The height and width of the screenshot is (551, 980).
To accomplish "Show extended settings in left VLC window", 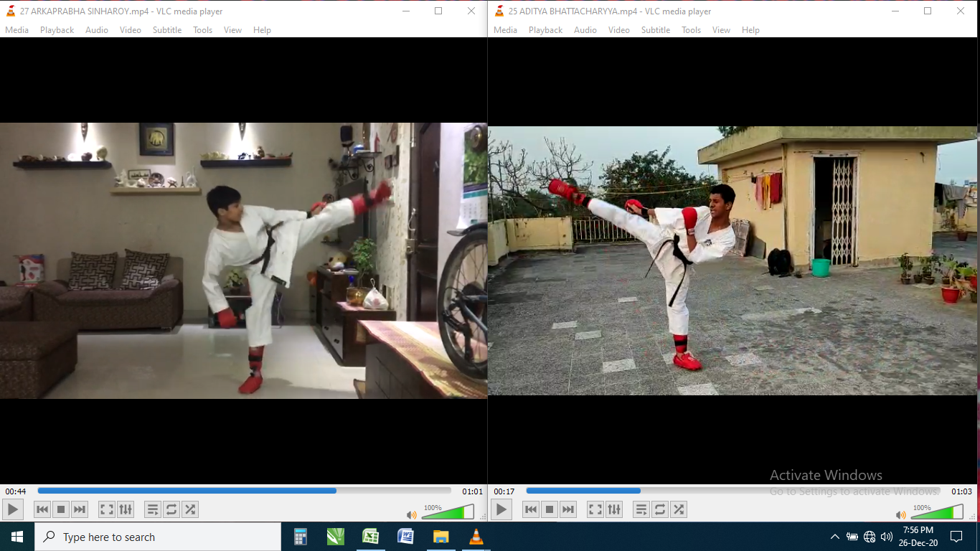I will pos(126,509).
